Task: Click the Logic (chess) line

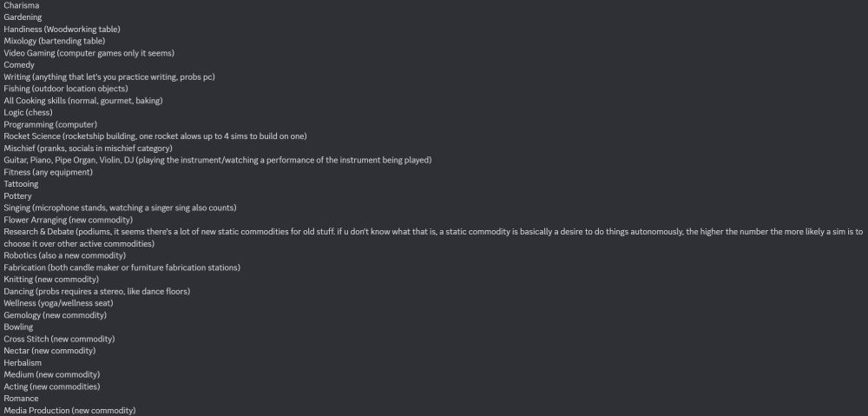Action: click(x=29, y=112)
